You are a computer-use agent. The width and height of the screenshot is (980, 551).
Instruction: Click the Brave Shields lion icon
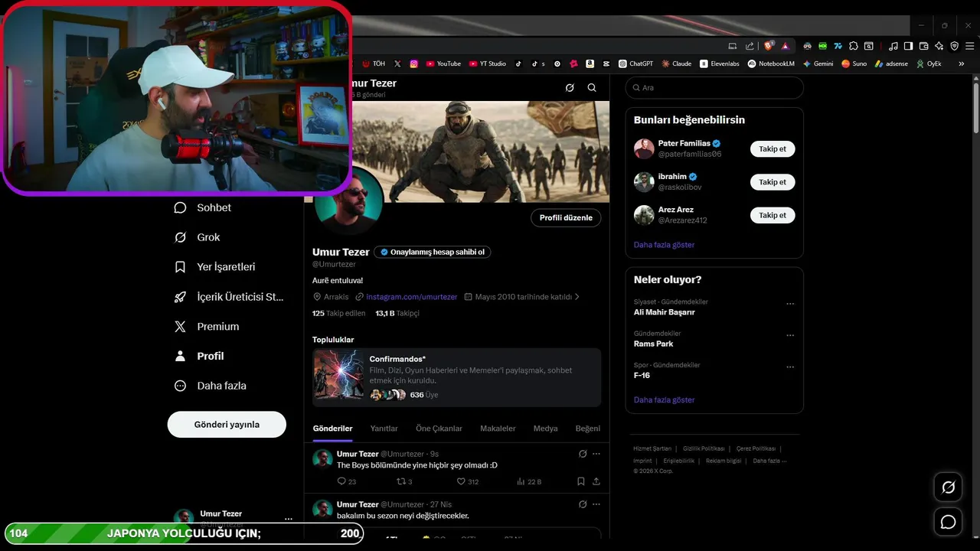(x=769, y=46)
